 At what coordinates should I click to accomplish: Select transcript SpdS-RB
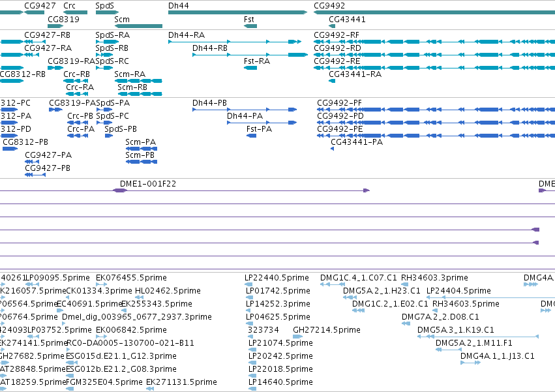104,55
